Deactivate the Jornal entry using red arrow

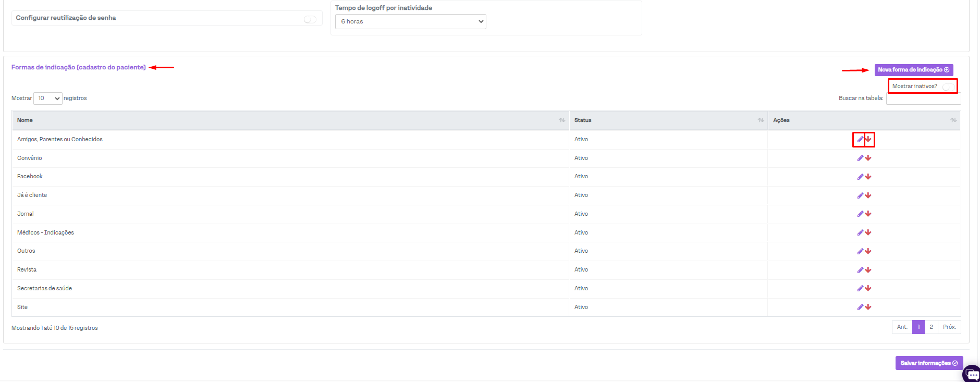pos(868,214)
